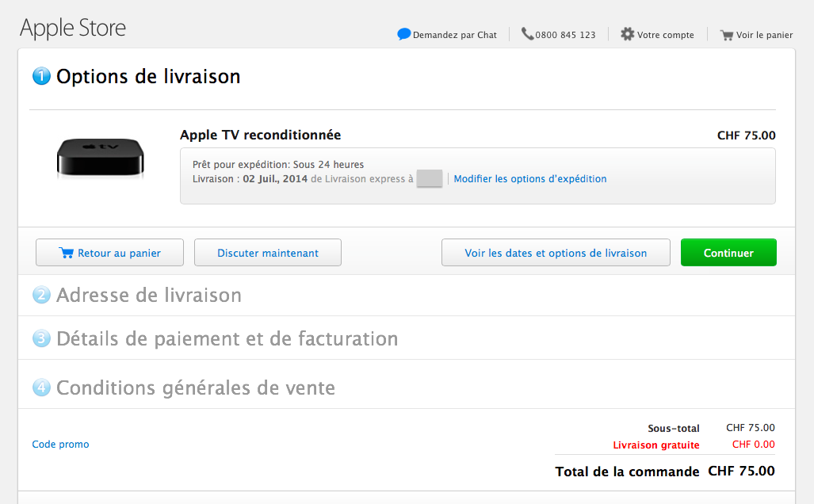This screenshot has width=814, height=504.
Task: Expand Conditions générales de vente section
Action: (x=196, y=388)
